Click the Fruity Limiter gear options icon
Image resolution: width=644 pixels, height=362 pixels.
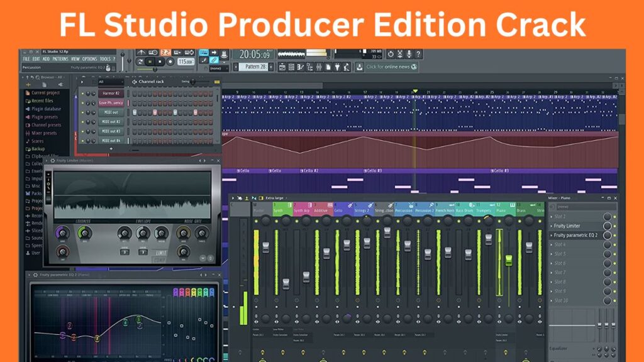(53, 160)
